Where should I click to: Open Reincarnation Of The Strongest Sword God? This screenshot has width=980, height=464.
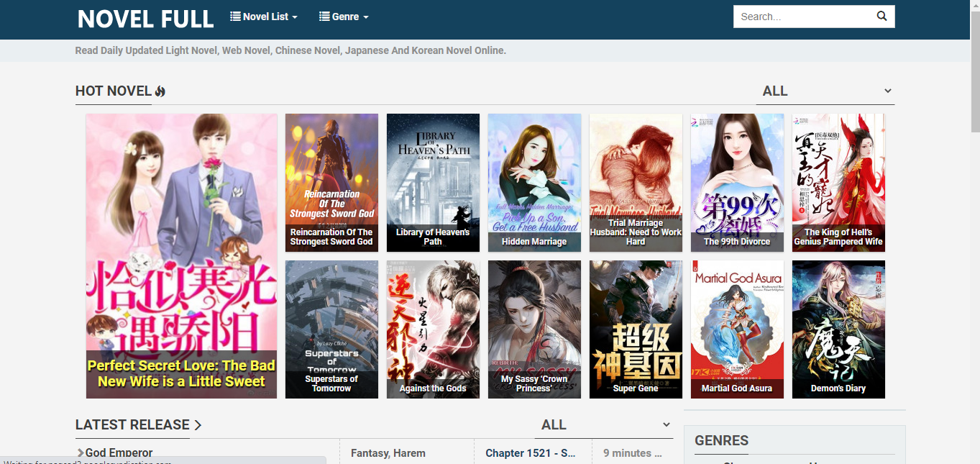click(x=331, y=183)
